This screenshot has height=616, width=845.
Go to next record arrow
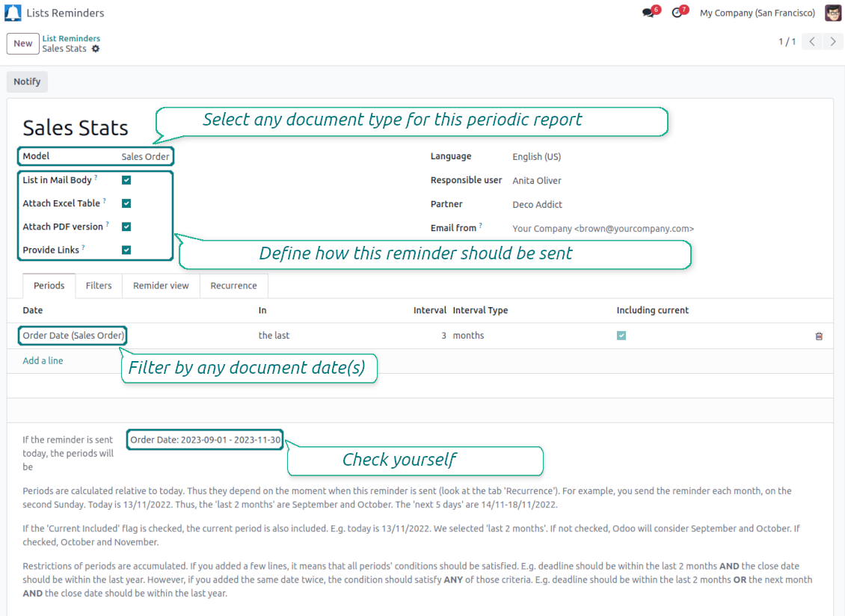pyautogui.click(x=832, y=42)
